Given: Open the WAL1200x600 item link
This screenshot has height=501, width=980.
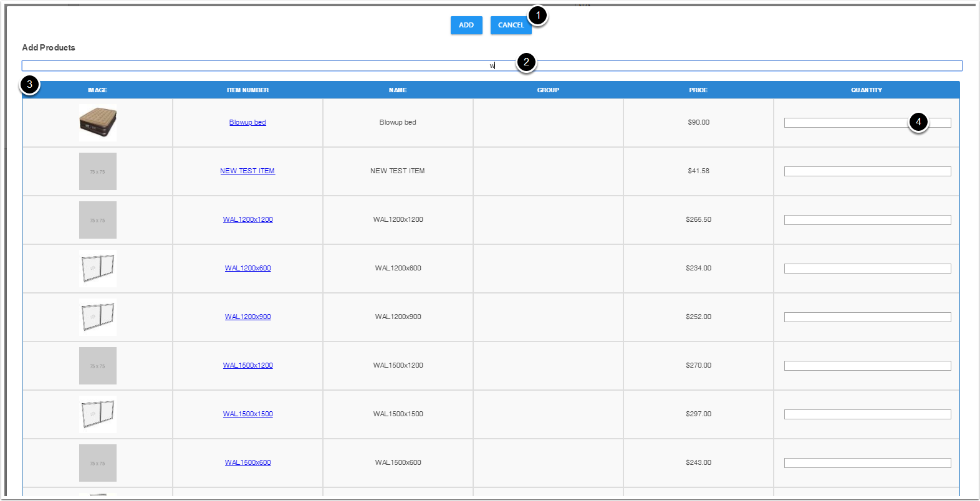Looking at the screenshot, I should [247, 268].
